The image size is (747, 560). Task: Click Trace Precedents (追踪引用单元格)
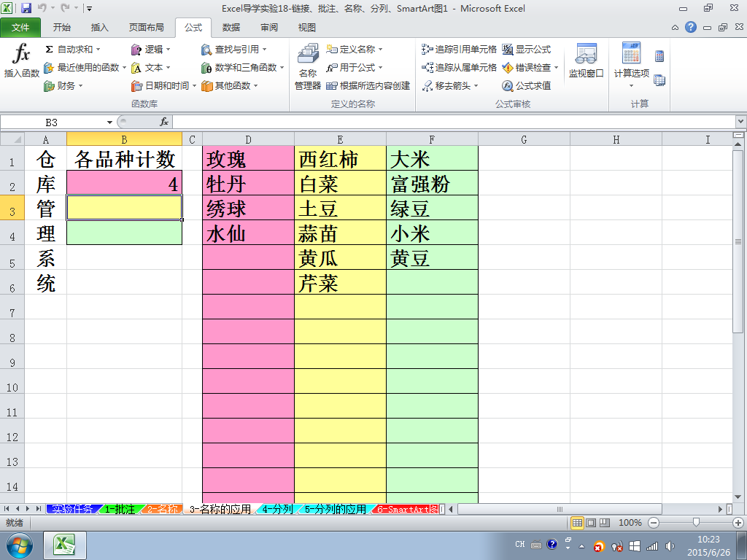point(460,50)
